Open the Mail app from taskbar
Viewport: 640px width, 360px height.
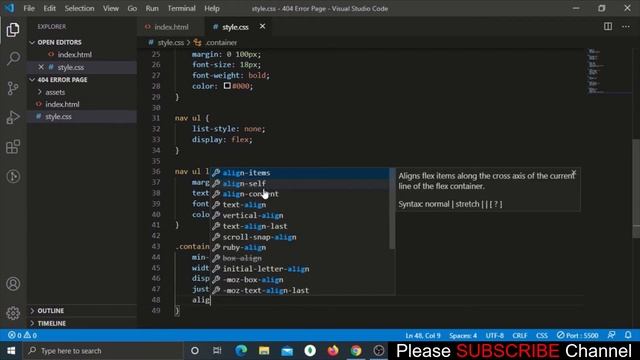287,351
